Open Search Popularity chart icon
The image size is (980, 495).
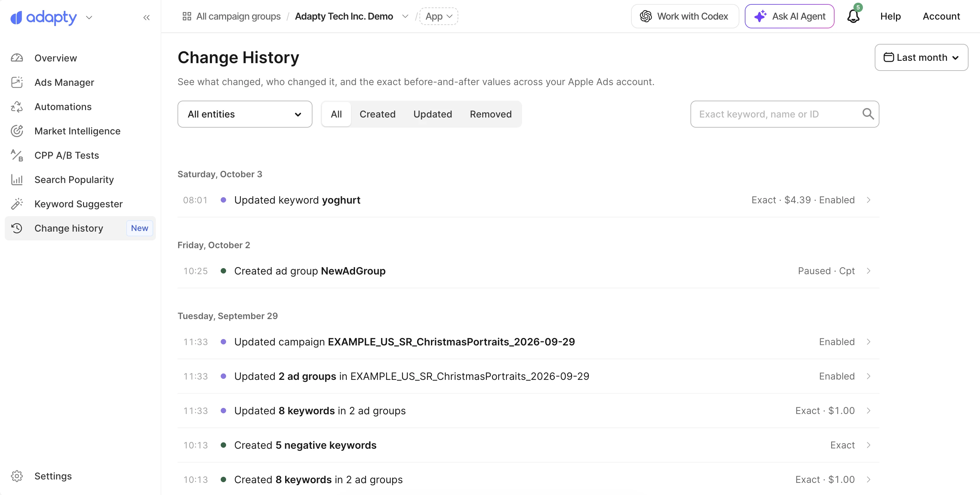[17, 180]
